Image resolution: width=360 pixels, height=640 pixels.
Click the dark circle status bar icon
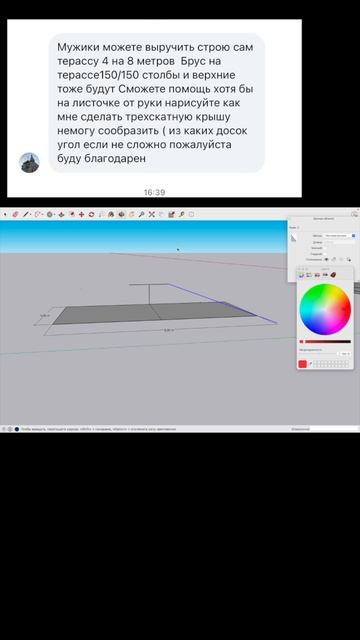(17, 429)
